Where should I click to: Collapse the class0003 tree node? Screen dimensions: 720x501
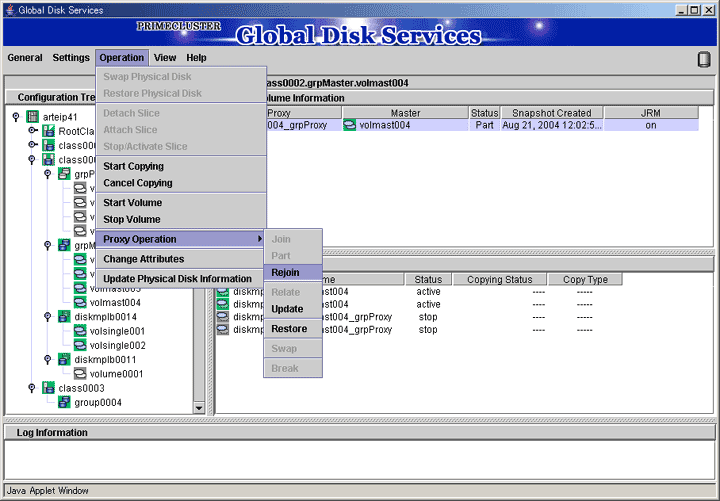point(32,388)
